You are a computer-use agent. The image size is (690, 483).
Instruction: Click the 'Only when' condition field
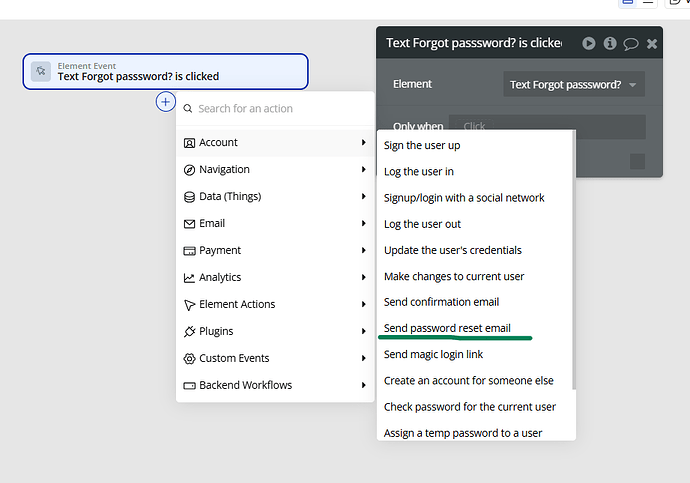click(545, 127)
